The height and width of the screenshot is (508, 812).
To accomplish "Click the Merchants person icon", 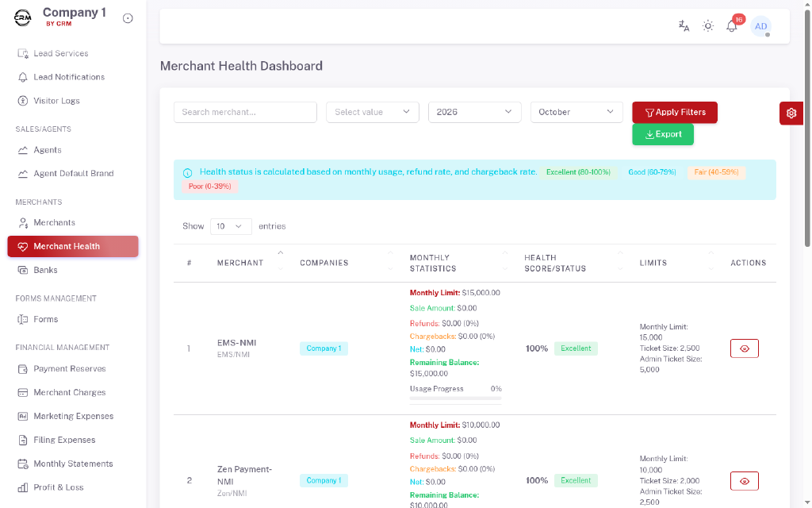I will 23,223.
